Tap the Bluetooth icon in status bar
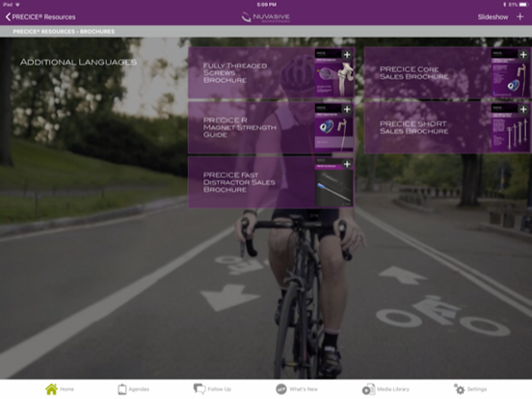 tap(505, 5)
